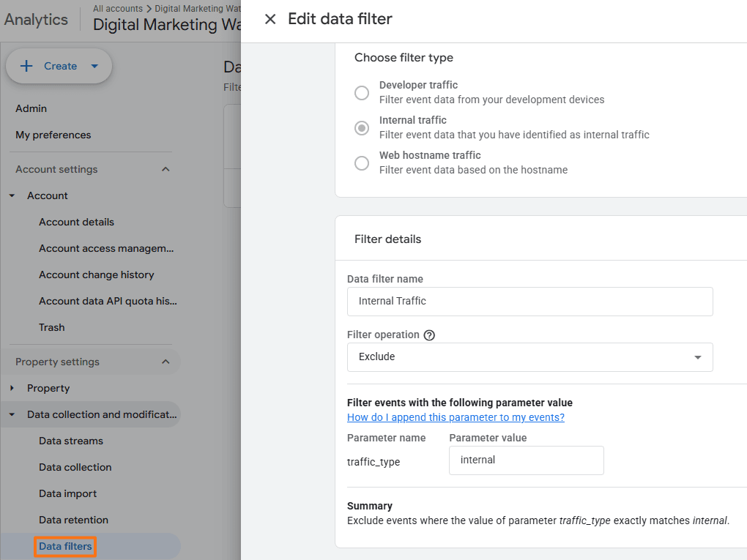
Task: Click the Choose filter type heading
Action: click(404, 58)
